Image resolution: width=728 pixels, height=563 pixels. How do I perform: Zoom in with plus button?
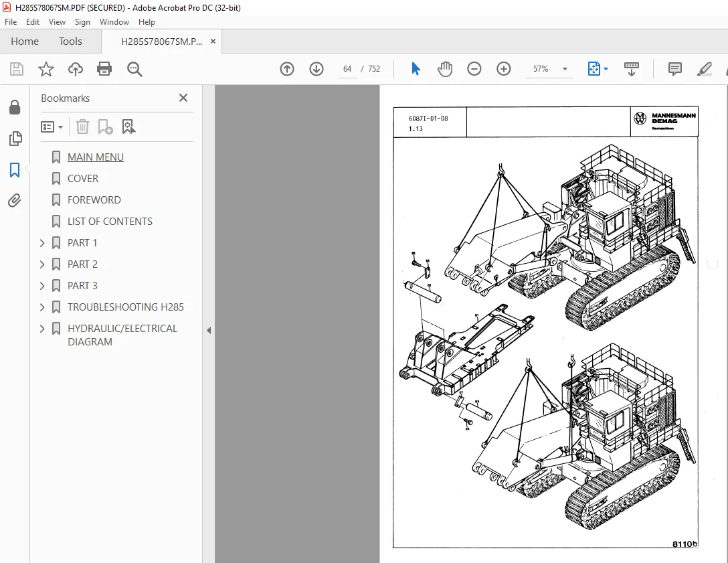[503, 69]
